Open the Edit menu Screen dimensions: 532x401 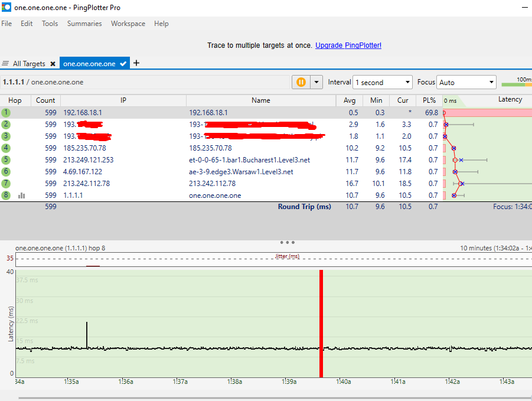click(x=27, y=24)
